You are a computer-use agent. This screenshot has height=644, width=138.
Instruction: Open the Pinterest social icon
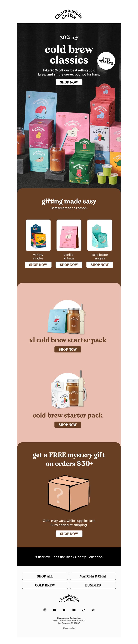(93, 610)
